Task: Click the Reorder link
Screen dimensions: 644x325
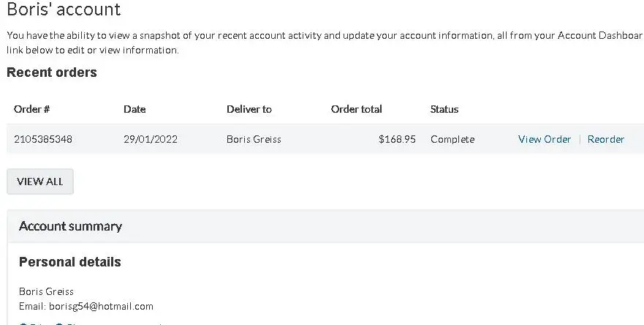Action: (606, 139)
